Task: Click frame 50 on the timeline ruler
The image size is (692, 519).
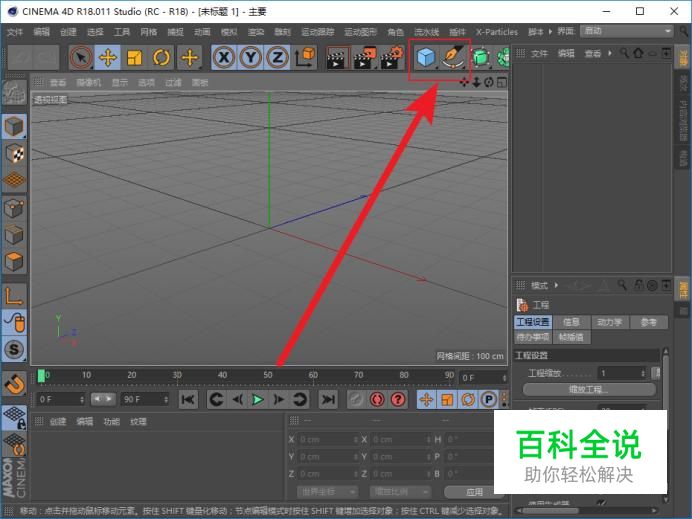Action: 268,376
